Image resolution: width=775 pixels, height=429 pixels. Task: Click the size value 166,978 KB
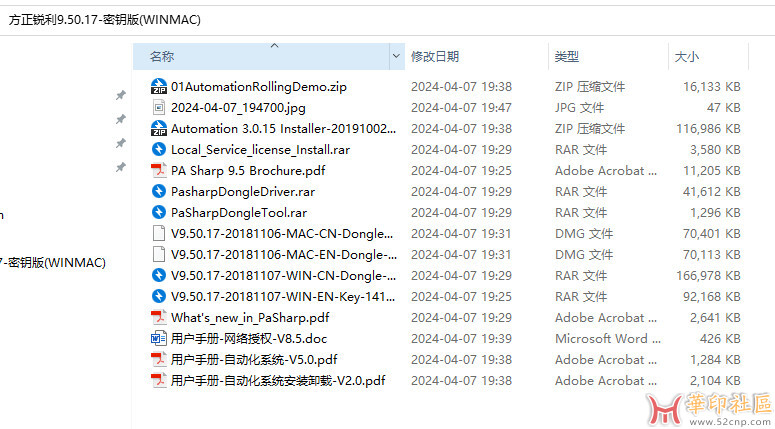tap(708, 275)
